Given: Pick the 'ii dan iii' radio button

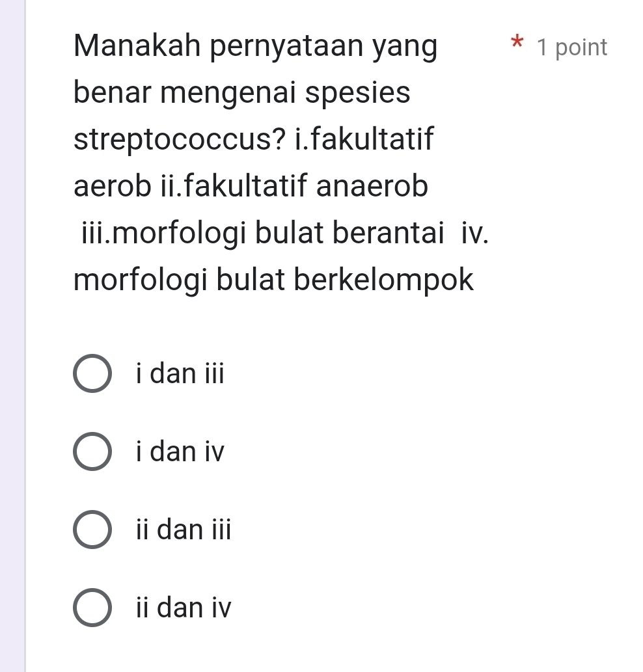Looking at the screenshot, I should (x=91, y=530).
